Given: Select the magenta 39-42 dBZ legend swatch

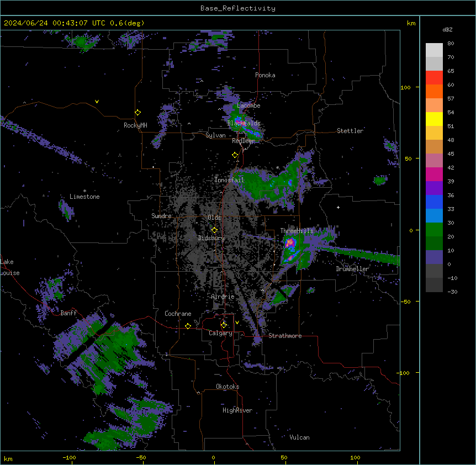Looking at the screenshot, I should click(x=434, y=174).
